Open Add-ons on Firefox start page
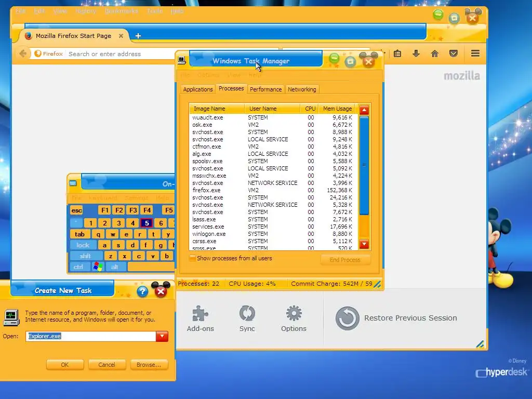The height and width of the screenshot is (399, 532). [200, 318]
